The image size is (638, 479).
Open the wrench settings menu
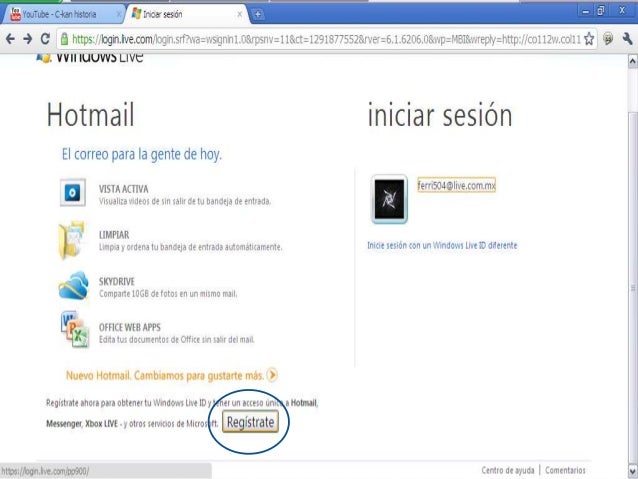point(627,39)
